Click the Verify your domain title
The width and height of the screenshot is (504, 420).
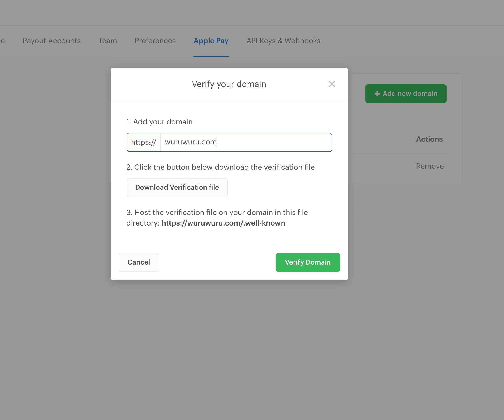click(229, 84)
